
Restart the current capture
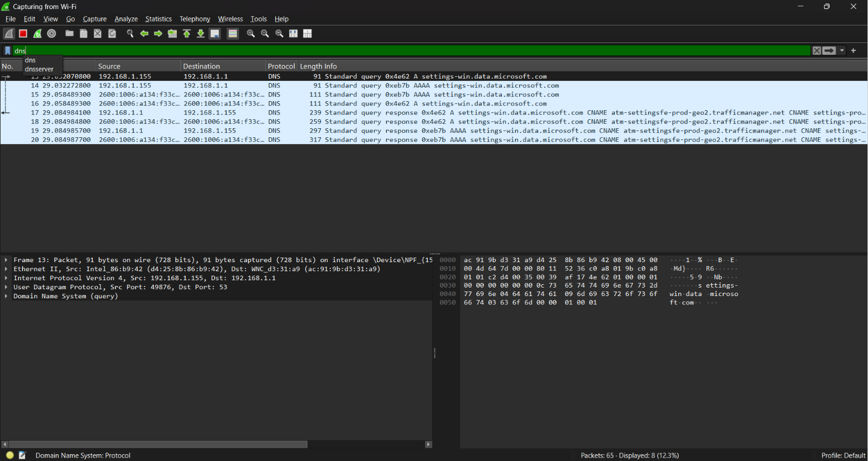pyautogui.click(x=37, y=34)
